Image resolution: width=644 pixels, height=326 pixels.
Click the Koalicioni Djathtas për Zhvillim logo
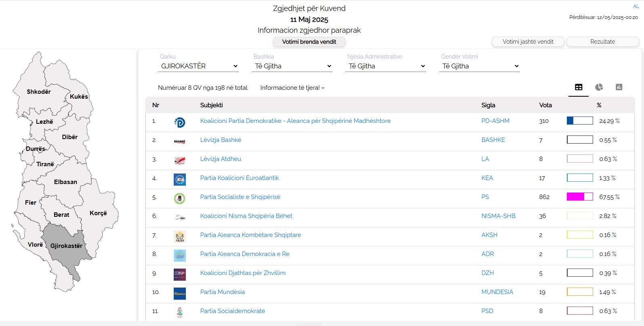179,274
